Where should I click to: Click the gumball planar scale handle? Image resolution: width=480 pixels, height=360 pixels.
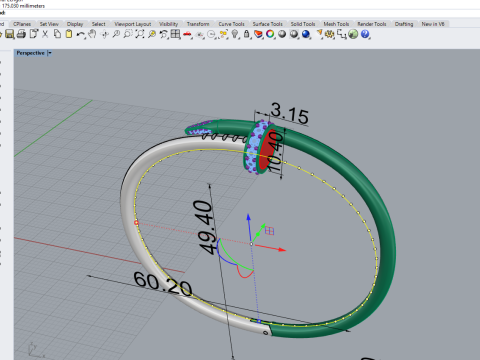(x=269, y=231)
